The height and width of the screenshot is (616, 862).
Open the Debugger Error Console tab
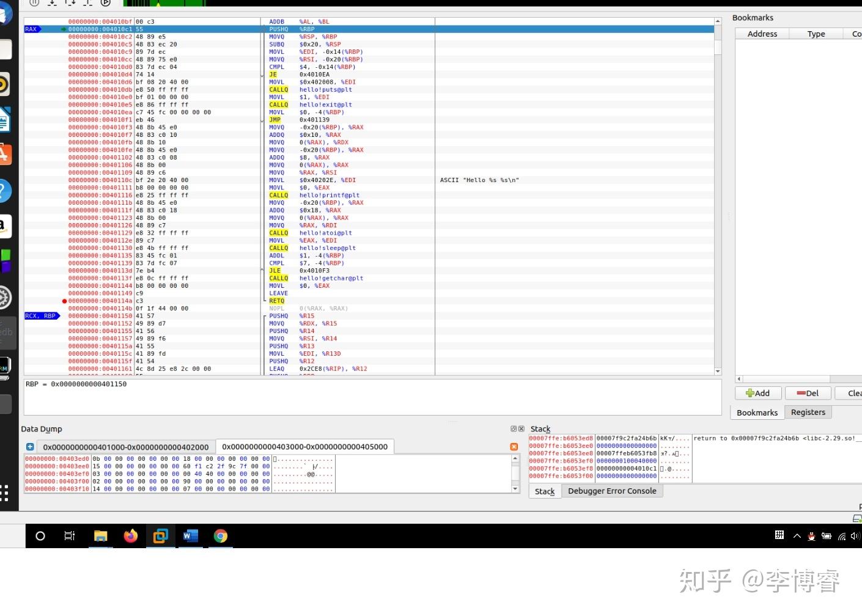click(x=612, y=491)
